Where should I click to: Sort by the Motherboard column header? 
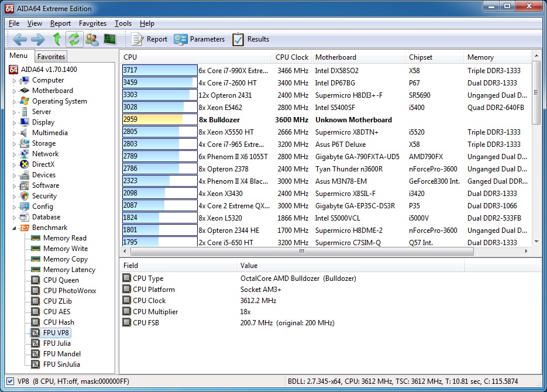pyautogui.click(x=358, y=57)
